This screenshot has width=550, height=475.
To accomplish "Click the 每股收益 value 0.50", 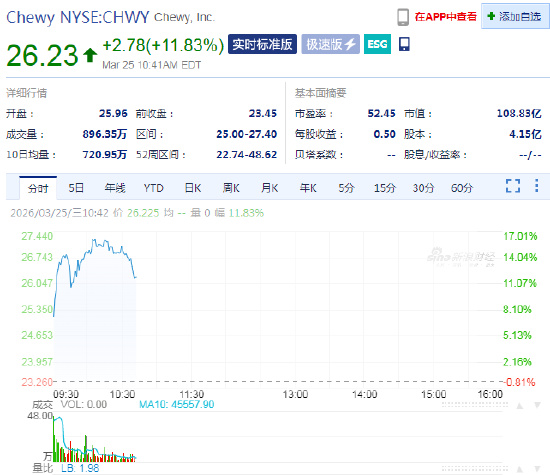I will coord(384,134).
